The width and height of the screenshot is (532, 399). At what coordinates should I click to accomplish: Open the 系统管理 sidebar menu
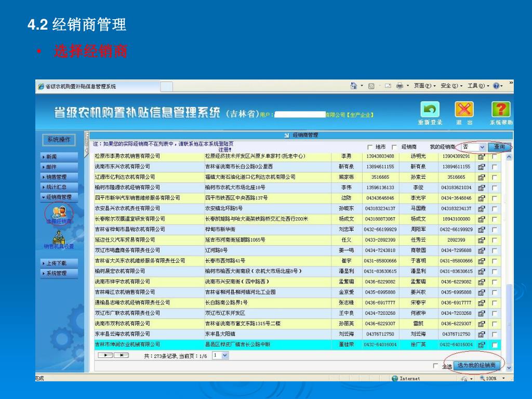[59, 273]
